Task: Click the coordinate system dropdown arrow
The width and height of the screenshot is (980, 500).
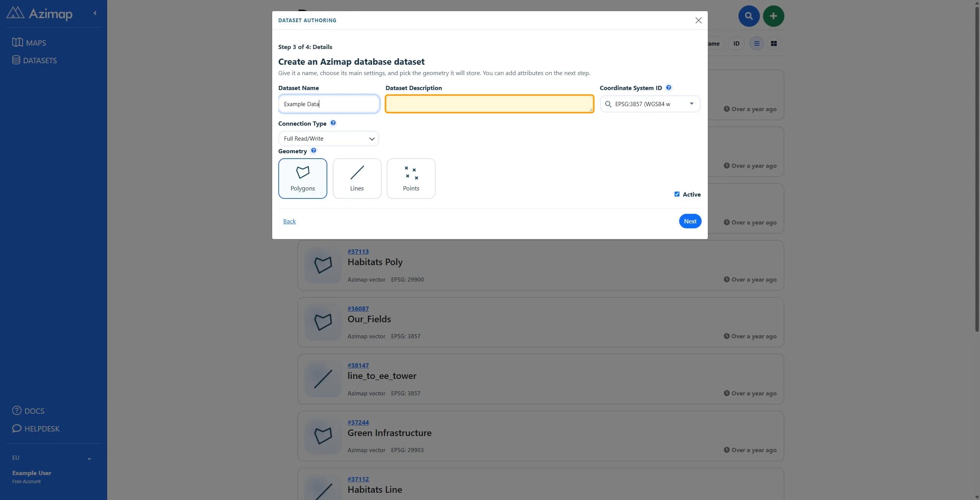Action: click(691, 103)
